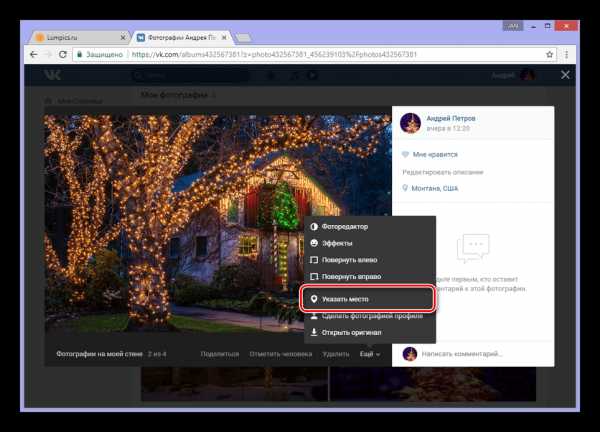
Task: Close the Lumpics.ru tab
Action: pos(123,37)
